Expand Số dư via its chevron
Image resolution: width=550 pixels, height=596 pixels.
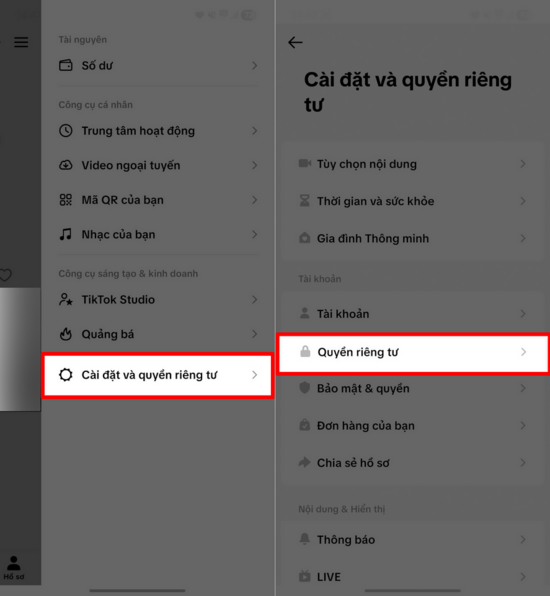tap(255, 65)
